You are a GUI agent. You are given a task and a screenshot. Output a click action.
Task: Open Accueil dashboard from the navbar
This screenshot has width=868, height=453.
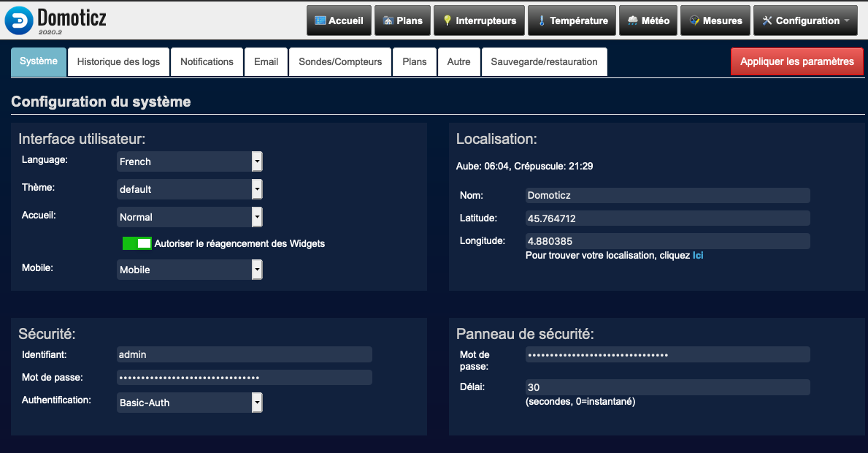tap(339, 20)
